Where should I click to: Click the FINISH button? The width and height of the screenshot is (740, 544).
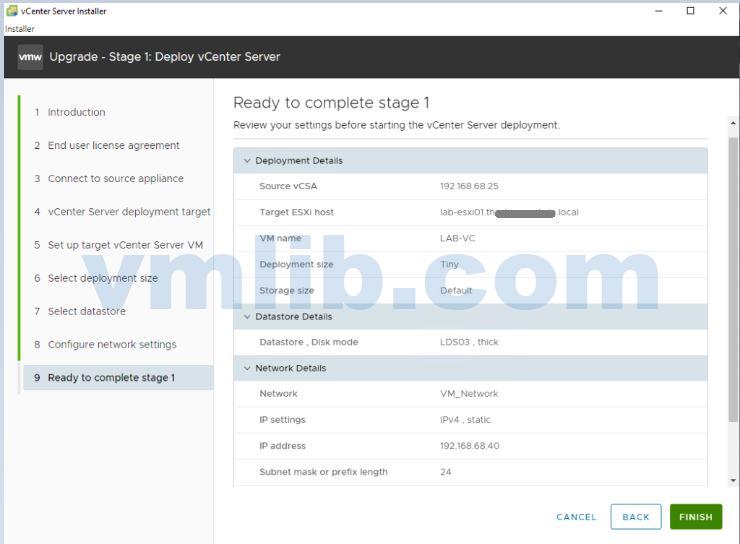tap(696, 517)
